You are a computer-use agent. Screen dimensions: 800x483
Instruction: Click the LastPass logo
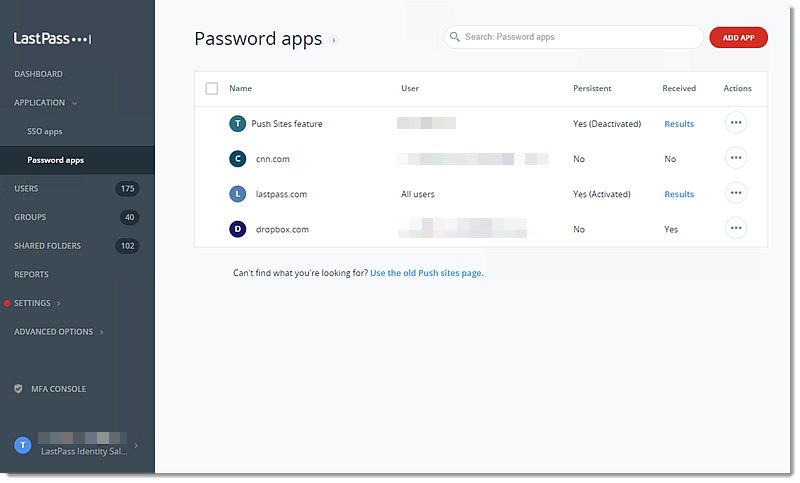53,39
